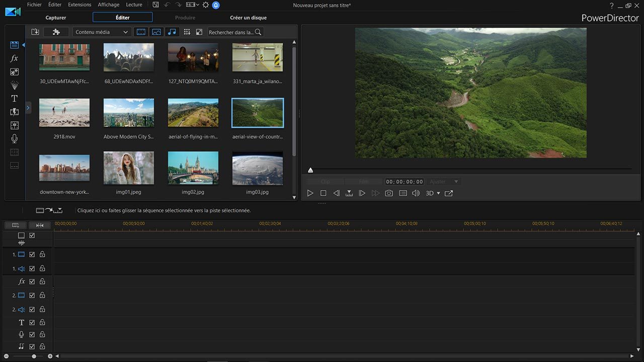Open the plug-ins puzzle piece icon

56,32
